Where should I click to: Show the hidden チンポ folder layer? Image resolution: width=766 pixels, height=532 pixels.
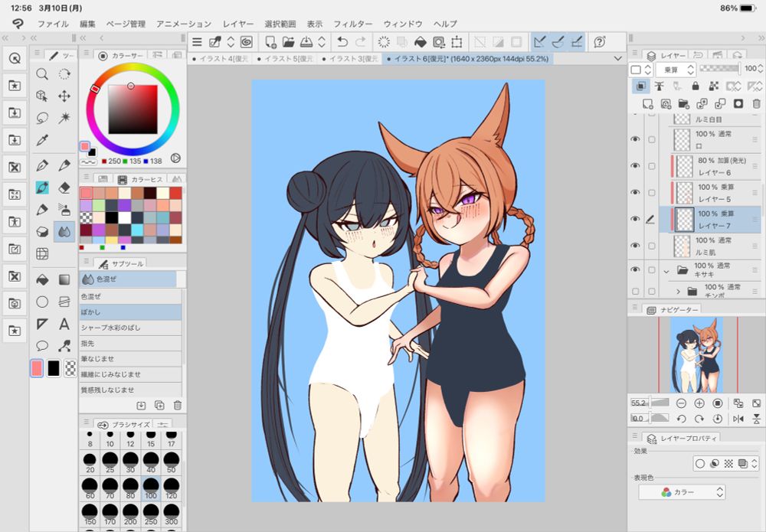click(x=635, y=292)
